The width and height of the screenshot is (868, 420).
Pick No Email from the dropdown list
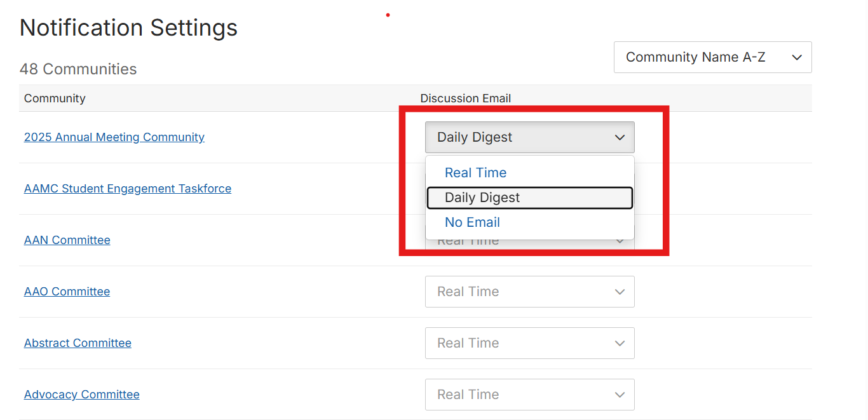(x=472, y=222)
